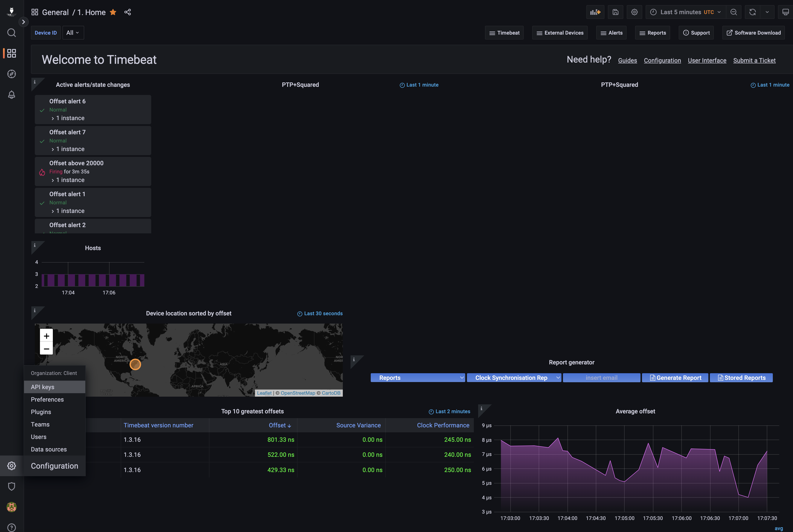Click the Server Admin shield icon
The height and width of the screenshot is (532, 793).
tap(12, 486)
